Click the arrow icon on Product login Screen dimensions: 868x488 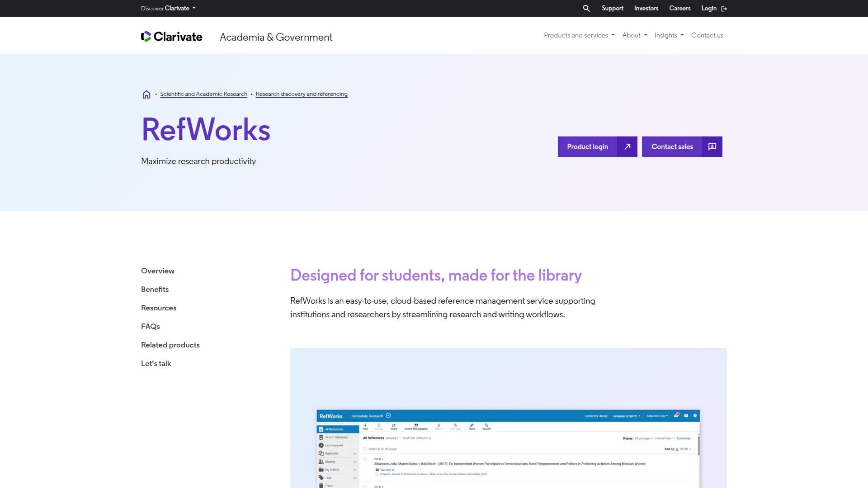[627, 146]
